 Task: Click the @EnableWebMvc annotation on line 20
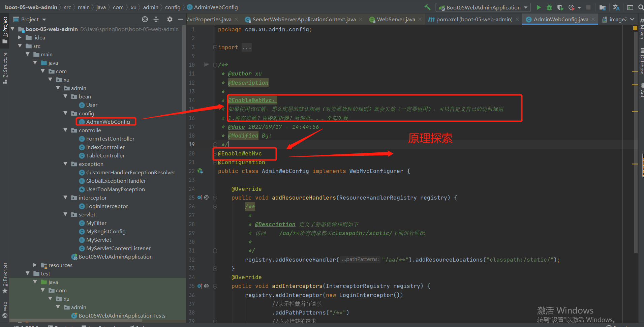point(240,153)
